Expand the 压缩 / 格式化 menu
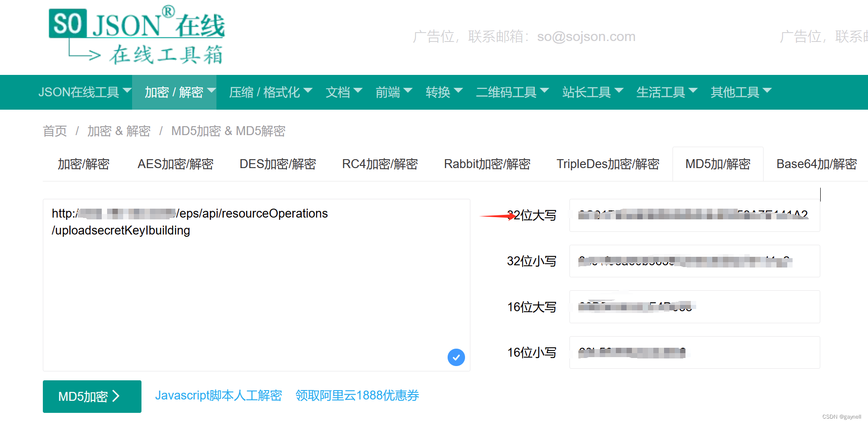The width and height of the screenshot is (868, 424). tap(270, 92)
